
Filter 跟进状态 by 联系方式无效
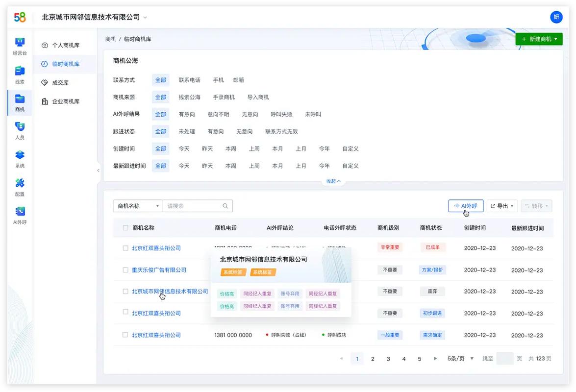pos(281,131)
